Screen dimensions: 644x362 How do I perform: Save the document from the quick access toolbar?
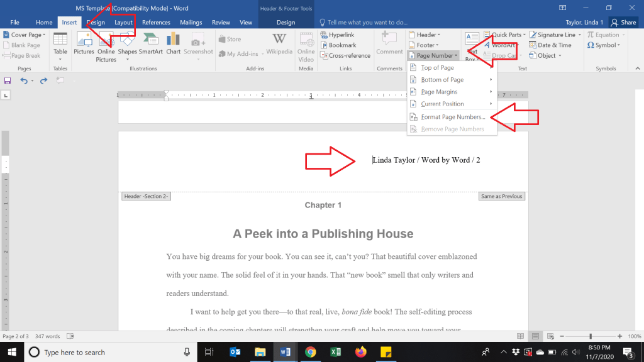(x=8, y=80)
